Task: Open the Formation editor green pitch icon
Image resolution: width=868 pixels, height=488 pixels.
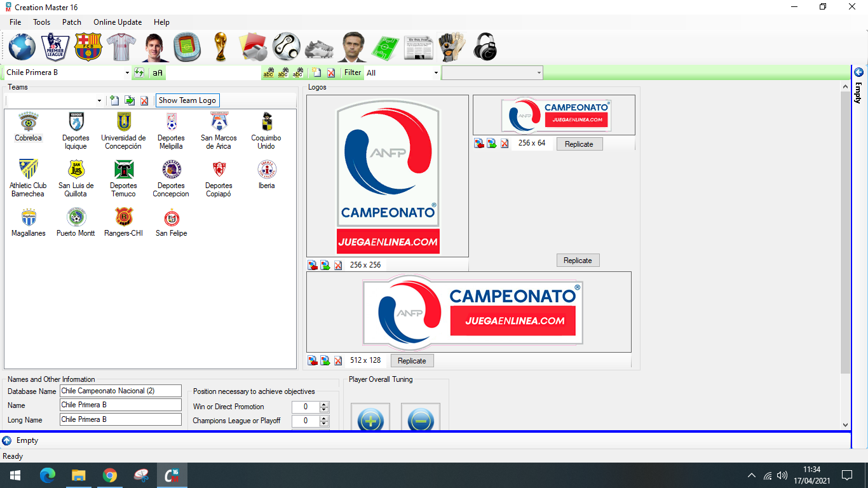Action: (386, 46)
